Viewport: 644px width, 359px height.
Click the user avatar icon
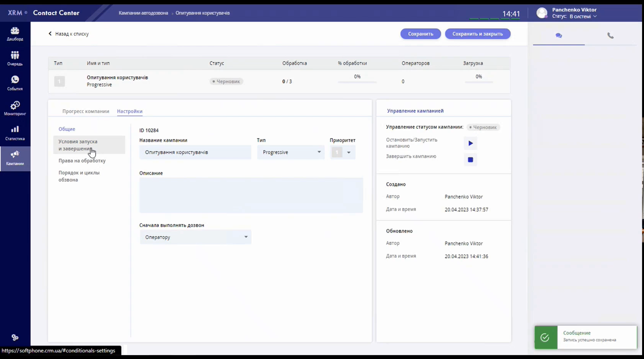(542, 13)
